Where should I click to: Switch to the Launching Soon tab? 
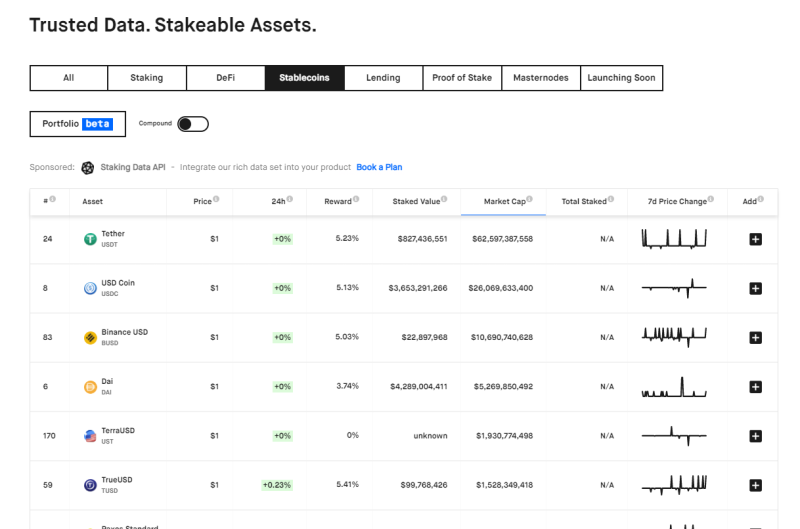[621, 78]
